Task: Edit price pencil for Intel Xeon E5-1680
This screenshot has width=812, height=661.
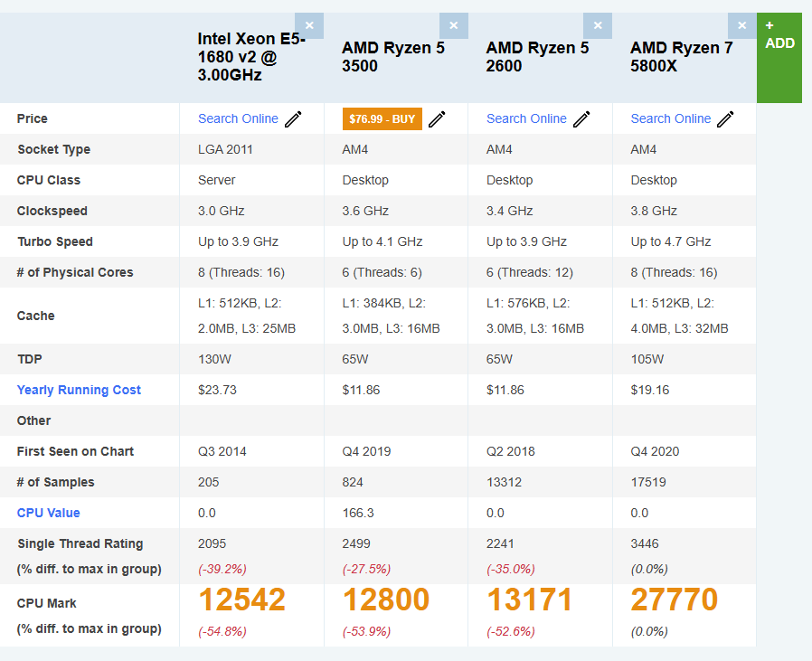Action: coord(293,119)
